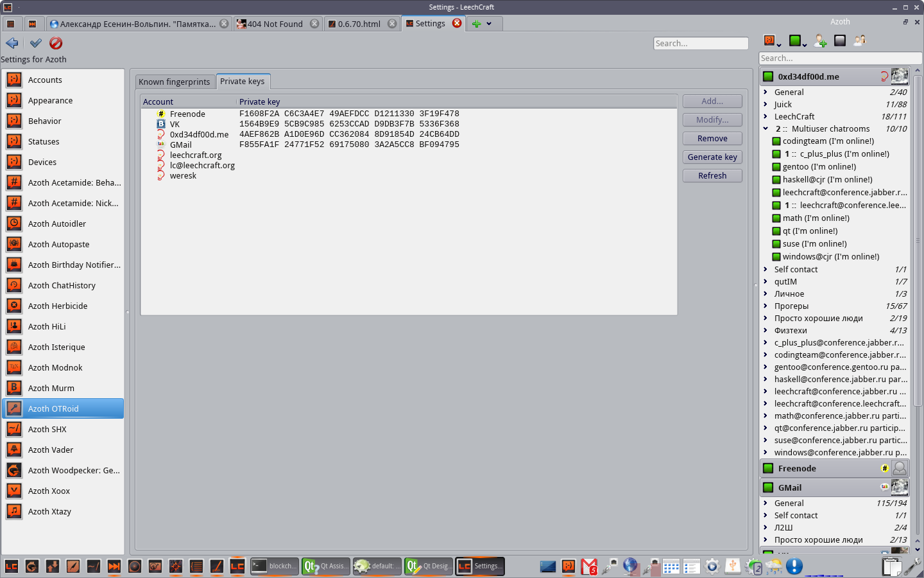Click the Private key column header
Viewport: 924px width, 578px height.
coord(457,101)
